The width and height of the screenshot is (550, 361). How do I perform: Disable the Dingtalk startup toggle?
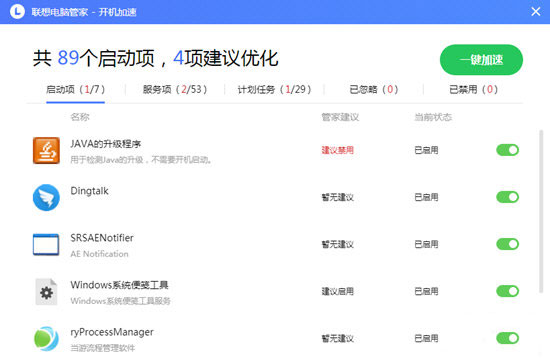[x=507, y=197]
